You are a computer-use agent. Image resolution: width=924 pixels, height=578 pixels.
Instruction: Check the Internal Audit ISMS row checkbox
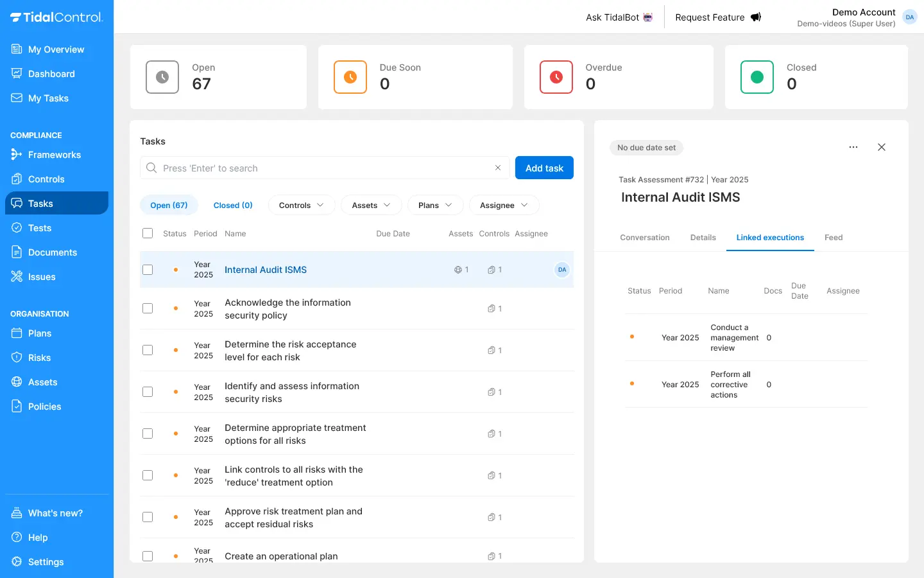click(148, 270)
